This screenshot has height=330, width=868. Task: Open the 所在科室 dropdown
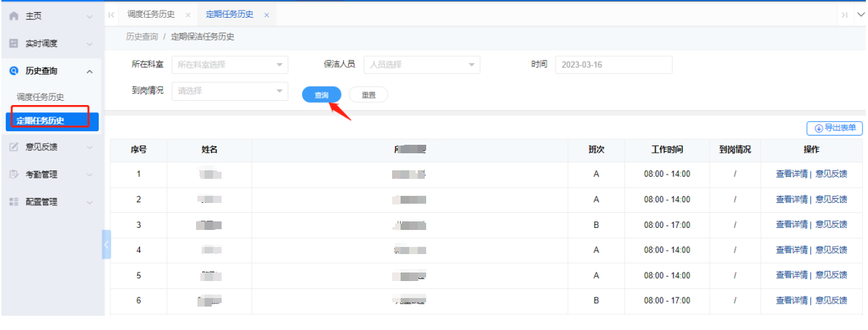pos(230,65)
